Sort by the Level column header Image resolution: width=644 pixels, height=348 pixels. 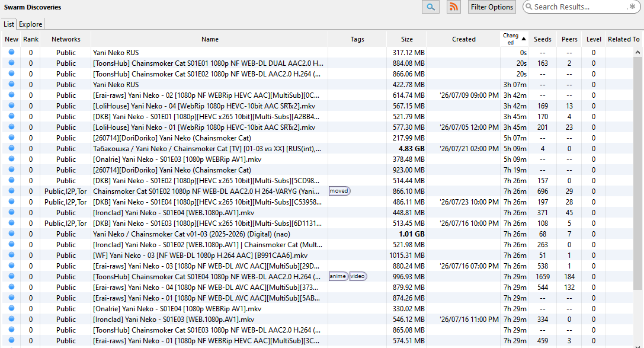(594, 39)
